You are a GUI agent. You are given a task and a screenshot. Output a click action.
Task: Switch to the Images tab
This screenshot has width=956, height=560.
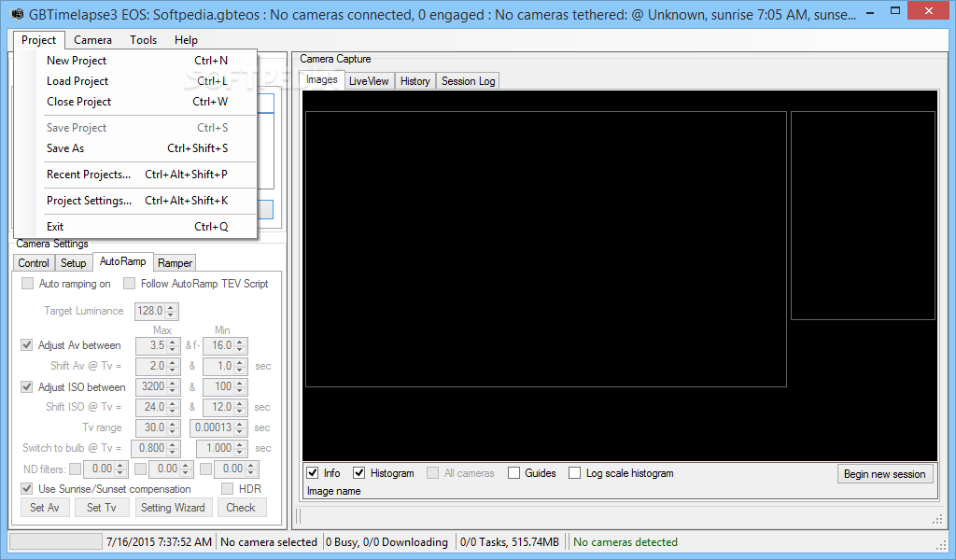pos(321,80)
